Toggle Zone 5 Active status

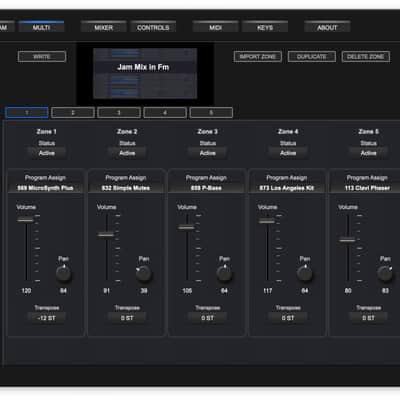(368, 153)
